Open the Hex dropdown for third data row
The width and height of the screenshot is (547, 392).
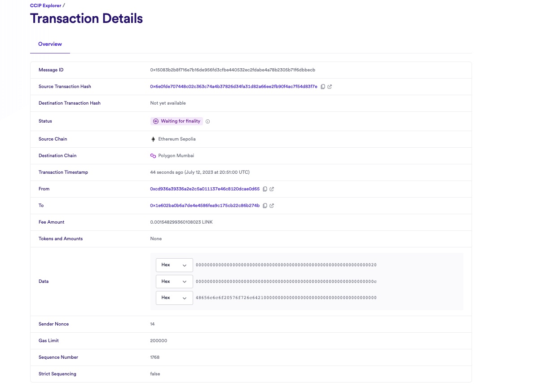174,298
